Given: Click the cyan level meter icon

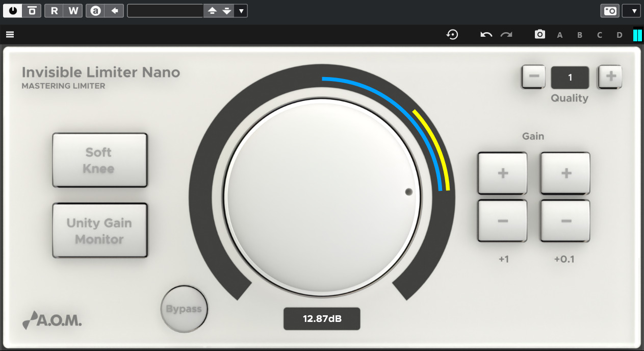Looking at the screenshot, I should click(637, 35).
